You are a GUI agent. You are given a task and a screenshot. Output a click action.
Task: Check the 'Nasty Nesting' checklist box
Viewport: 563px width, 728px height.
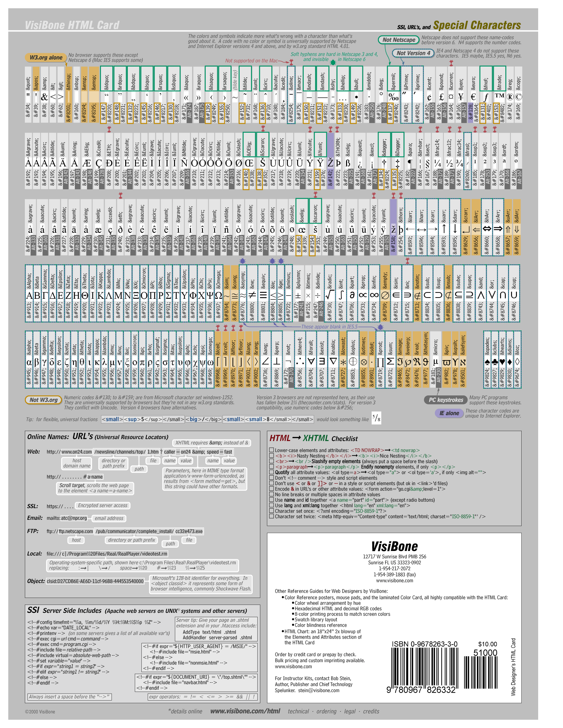272,456
